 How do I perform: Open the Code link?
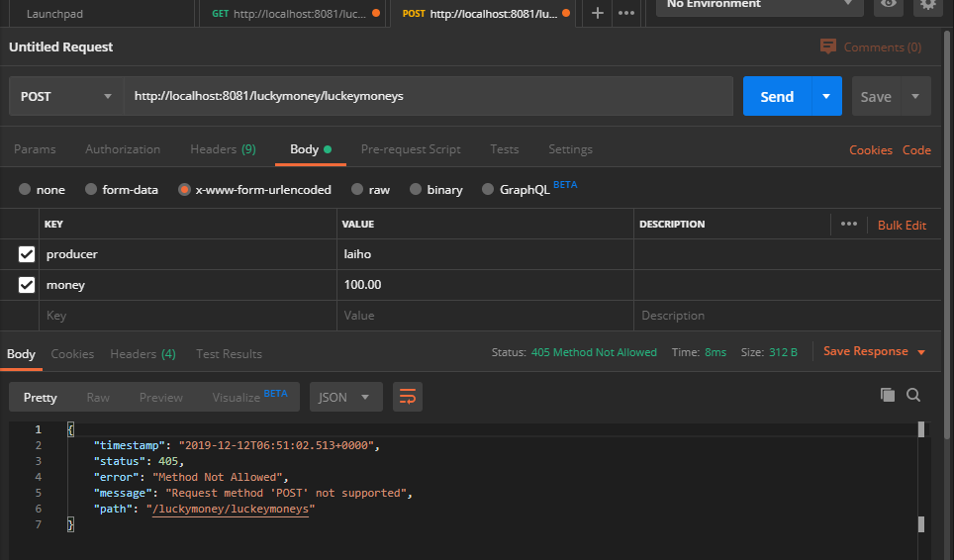click(916, 150)
